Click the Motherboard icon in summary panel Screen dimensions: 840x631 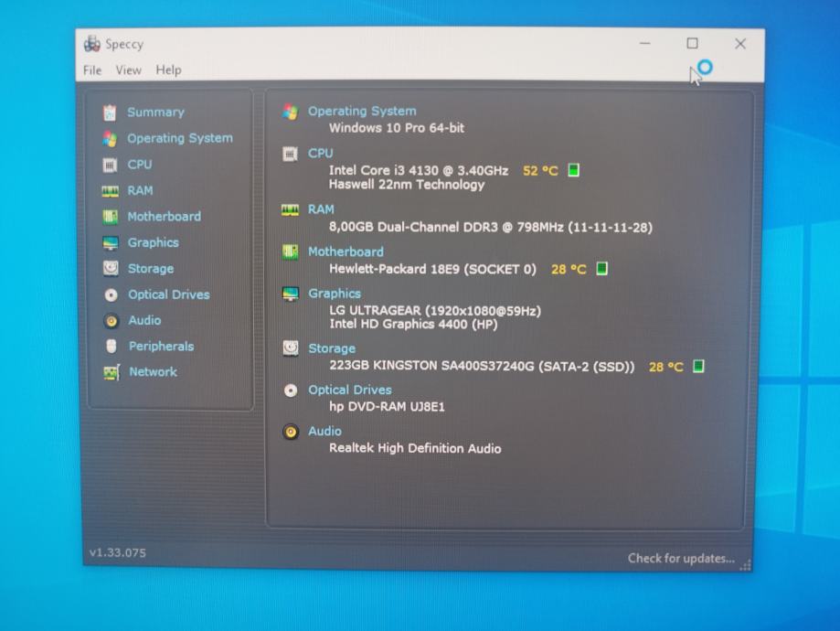point(290,251)
